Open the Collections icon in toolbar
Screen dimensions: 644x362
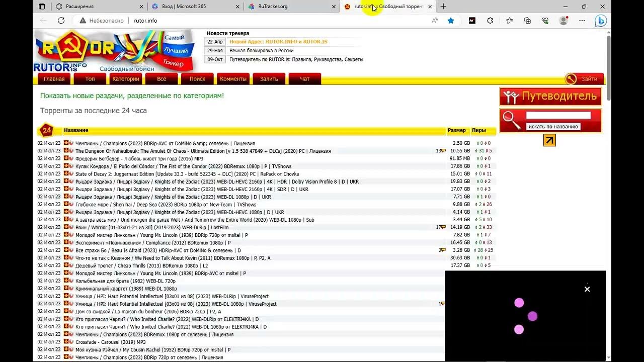click(527, 21)
